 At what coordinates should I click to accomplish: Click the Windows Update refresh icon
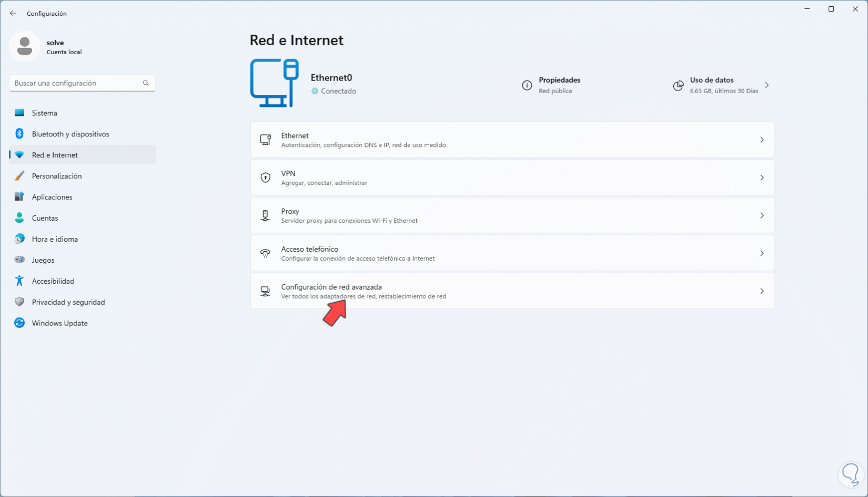(x=19, y=323)
